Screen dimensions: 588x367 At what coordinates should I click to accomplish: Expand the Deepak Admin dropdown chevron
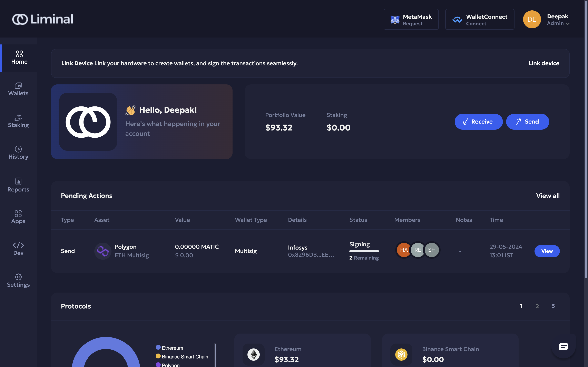click(x=567, y=24)
